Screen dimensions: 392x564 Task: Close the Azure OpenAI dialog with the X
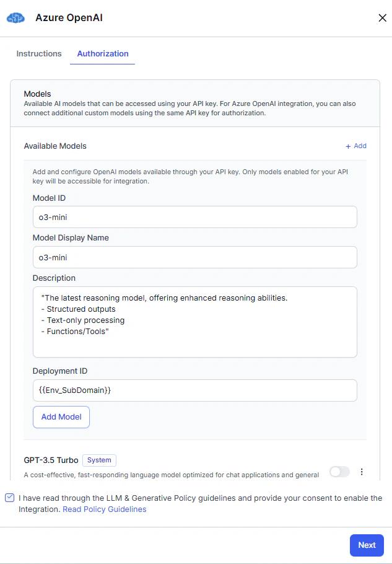382,17
